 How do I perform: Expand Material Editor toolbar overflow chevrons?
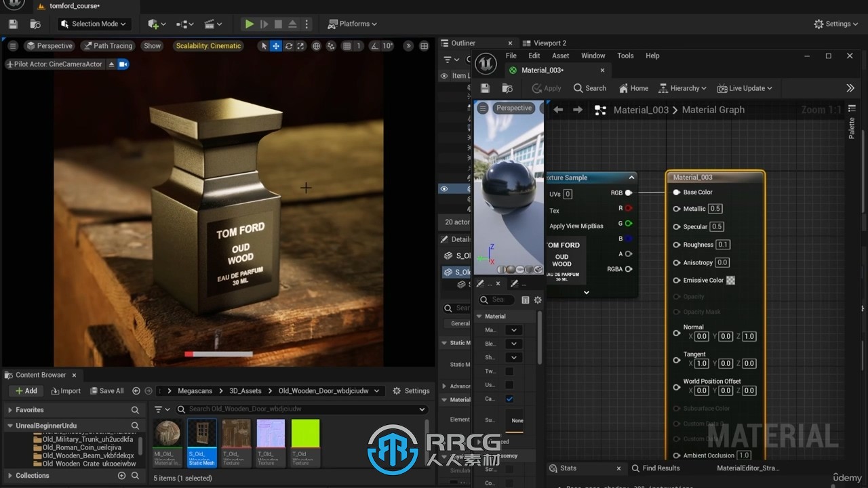tap(850, 88)
